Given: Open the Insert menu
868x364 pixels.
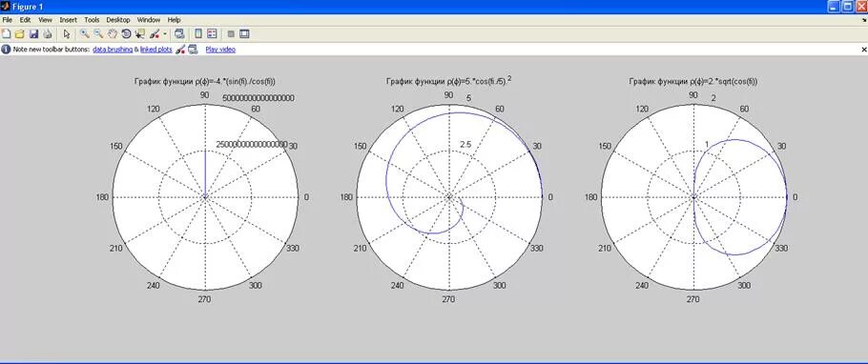Looking at the screenshot, I should 68,20.
